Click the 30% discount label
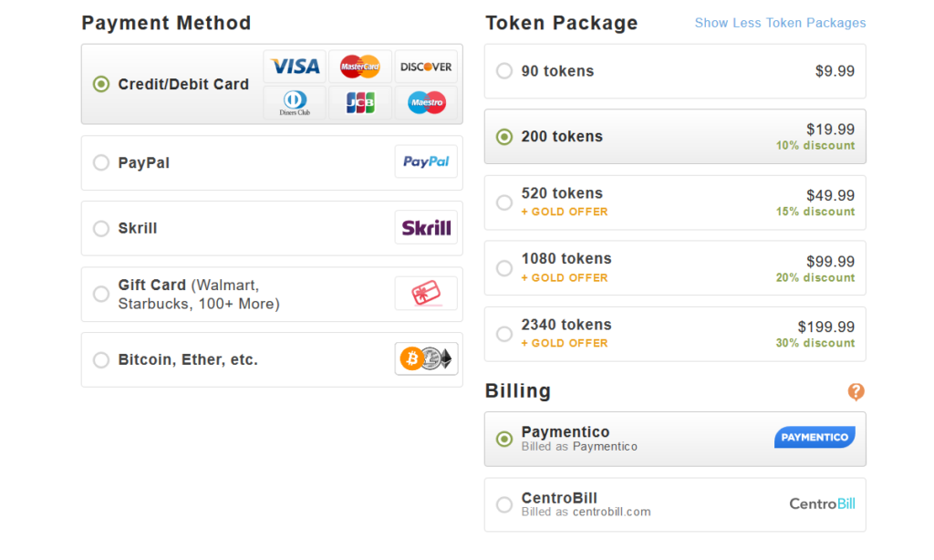 click(815, 343)
